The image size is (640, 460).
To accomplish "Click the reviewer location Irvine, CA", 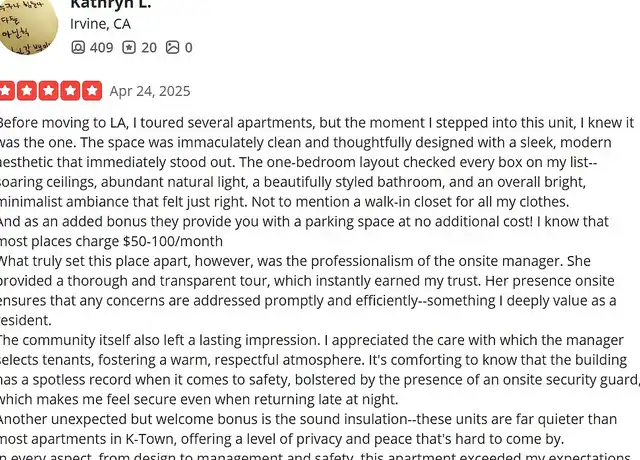I will [x=100, y=24].
